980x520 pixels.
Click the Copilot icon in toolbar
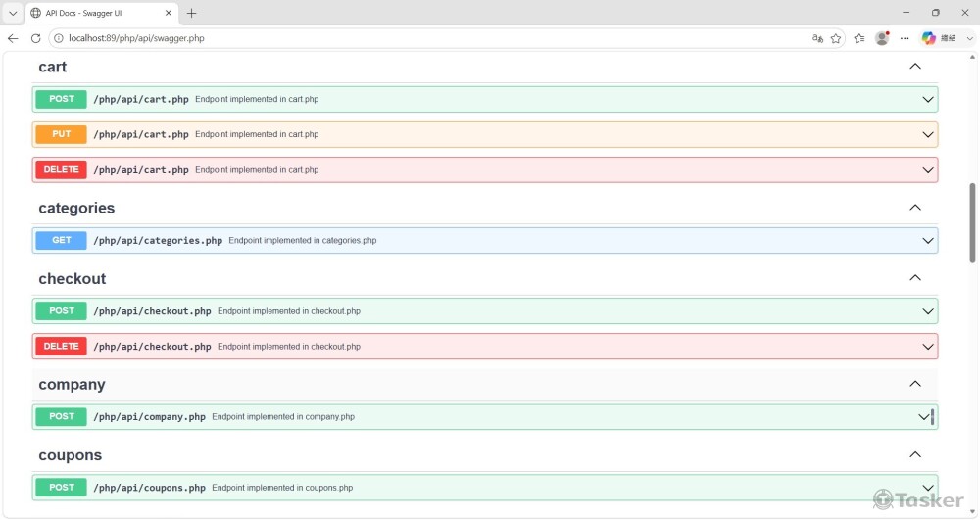(928, 38)
